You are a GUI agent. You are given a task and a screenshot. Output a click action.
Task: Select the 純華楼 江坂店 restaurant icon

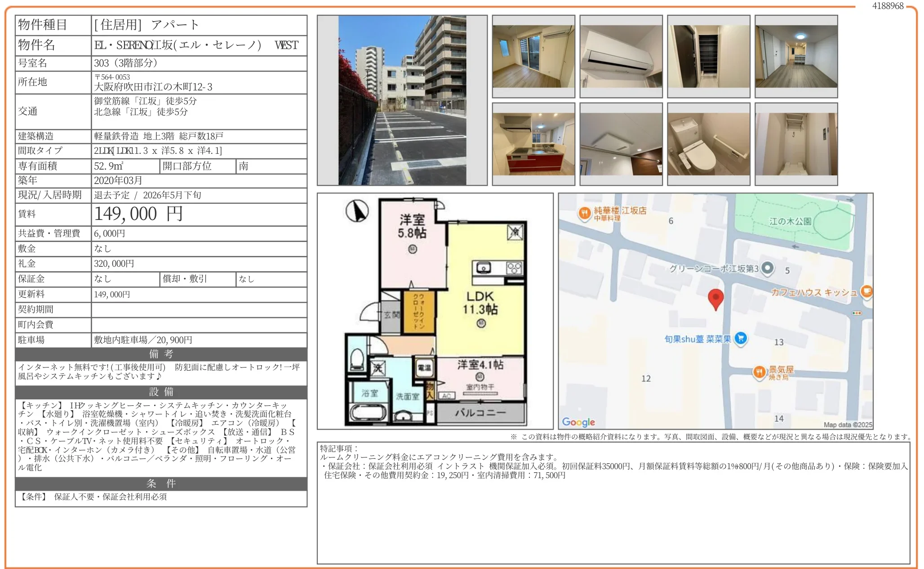tap(584, 213)
